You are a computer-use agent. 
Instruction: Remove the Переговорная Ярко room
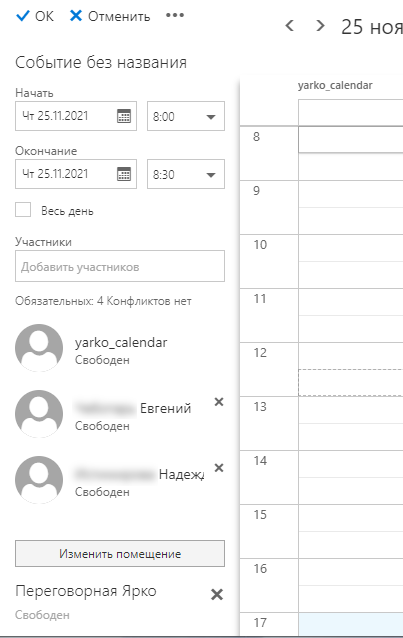[x=217, y=594]
